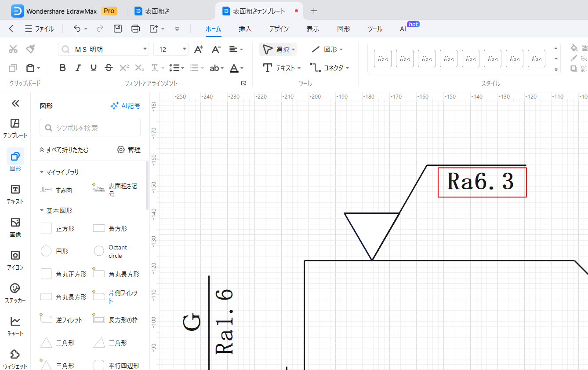Undo the last action

(77, 29)
